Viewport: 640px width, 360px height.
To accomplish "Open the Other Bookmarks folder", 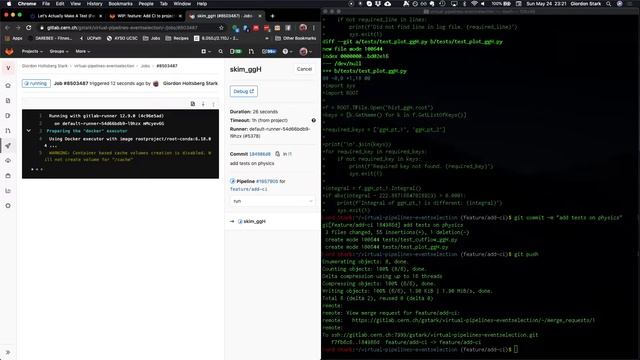I will 296,38.
